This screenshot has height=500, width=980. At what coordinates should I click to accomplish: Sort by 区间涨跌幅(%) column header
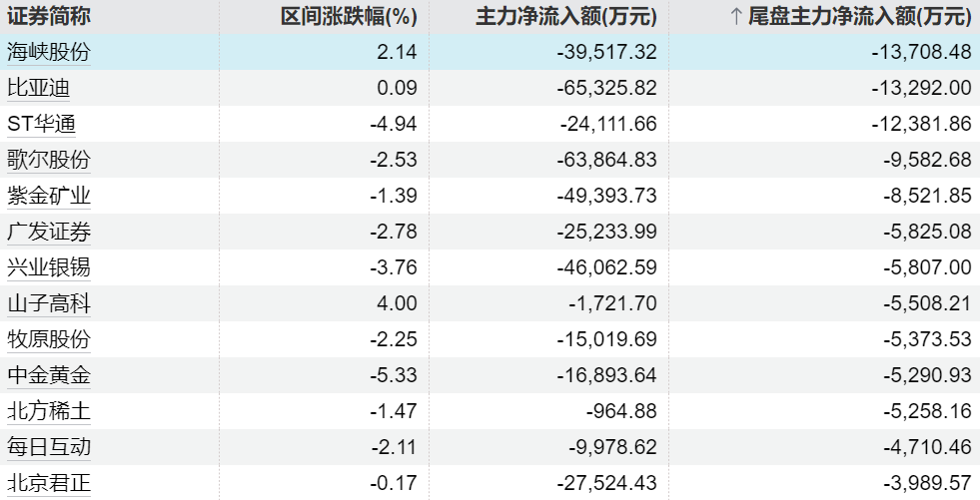coord(348,16)
